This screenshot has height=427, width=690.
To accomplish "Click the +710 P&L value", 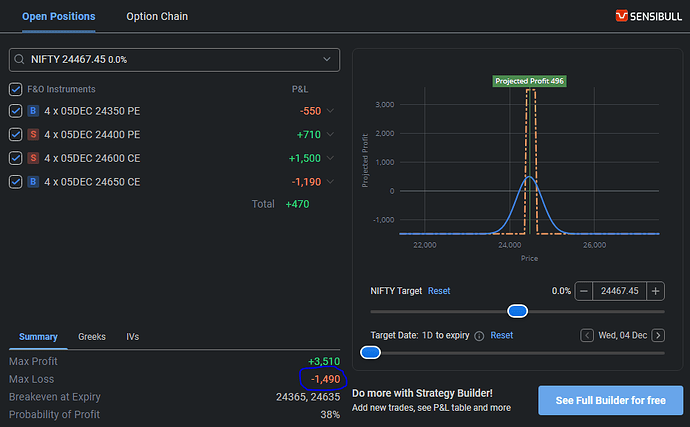I will point(309,135).
